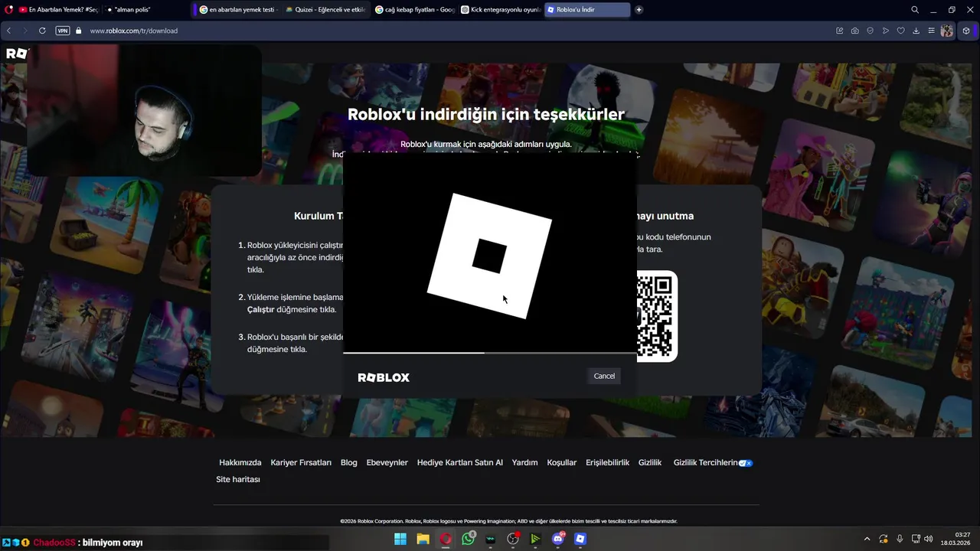The height and width of the screenshot is (551, 980).
Task: Show hidden system tray icons
Action: tap(867, 539)
